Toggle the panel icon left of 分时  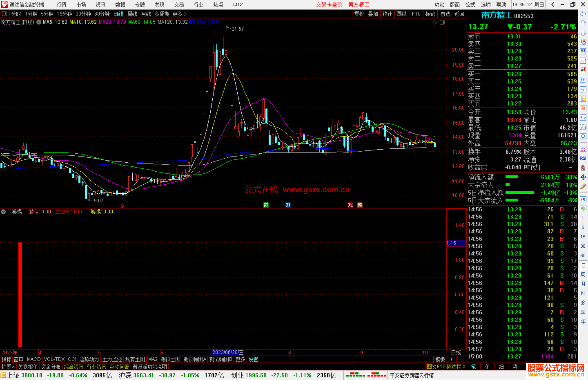coord(5,14)
